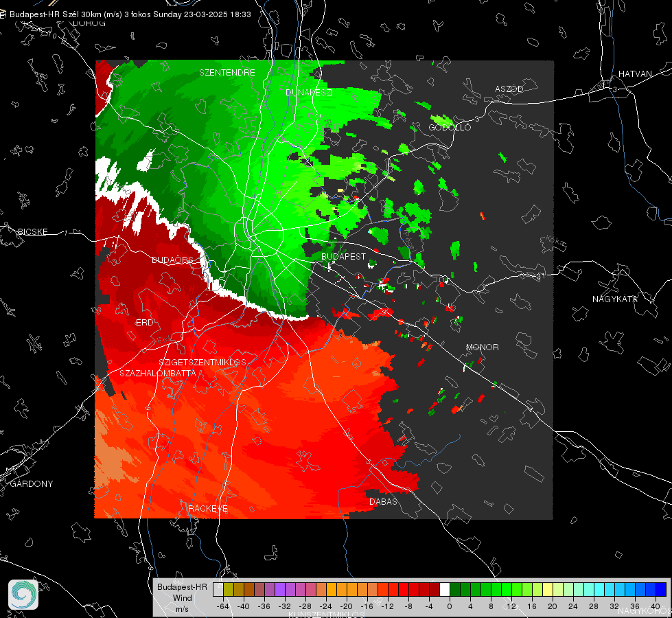672x618 pixels.
Task: Click the HATVAN map label
Action: tap(635, 74)
